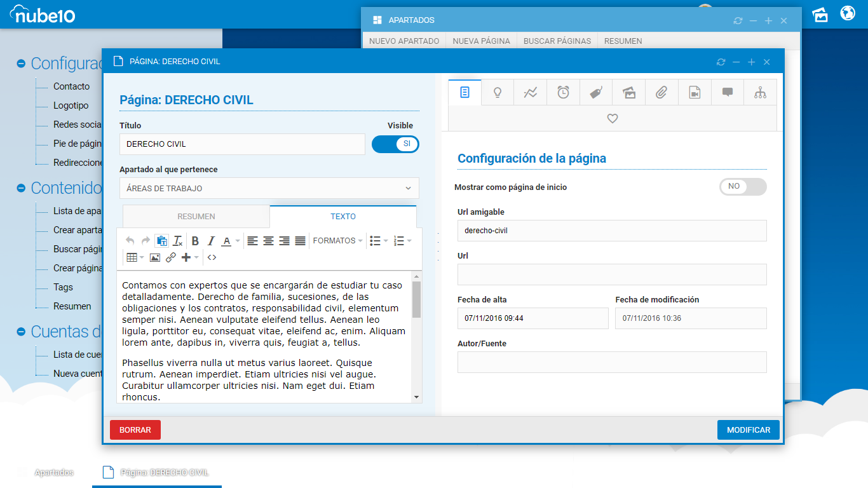This screenshot has width=868, height=488.
Task: Select NUEVA PÁGINA in Apartados menu
Action: 481,41
